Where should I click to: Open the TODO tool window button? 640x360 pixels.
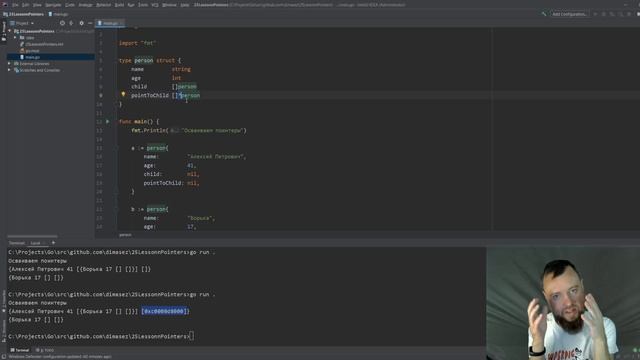tap(45, 350)
